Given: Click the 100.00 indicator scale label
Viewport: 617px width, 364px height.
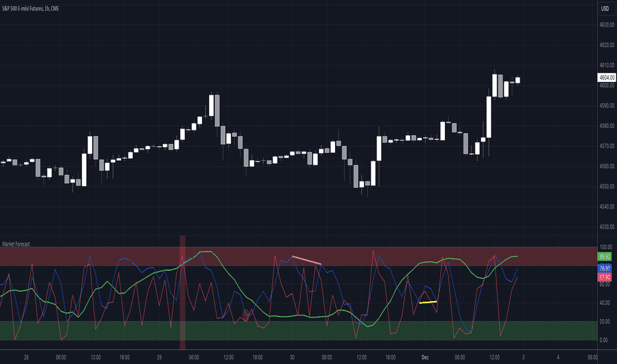Looking at the screenshot, I should tap(606, 247).
